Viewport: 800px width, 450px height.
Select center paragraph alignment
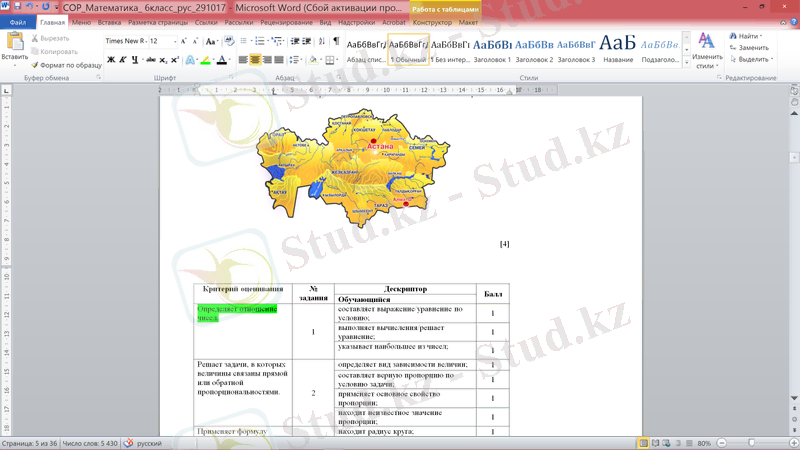(x=255, y=60)
